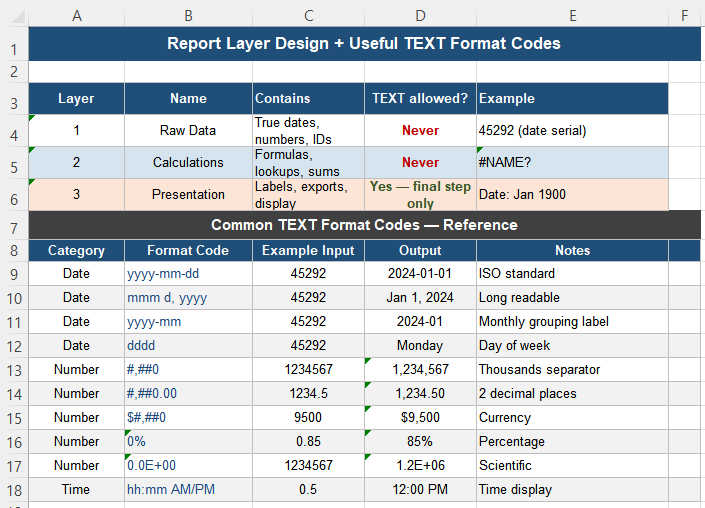This screenshot has width=705, height=508.
Task: Click 'Formulas, lookups, sums' cell
Action: click(x=308, y=162)
